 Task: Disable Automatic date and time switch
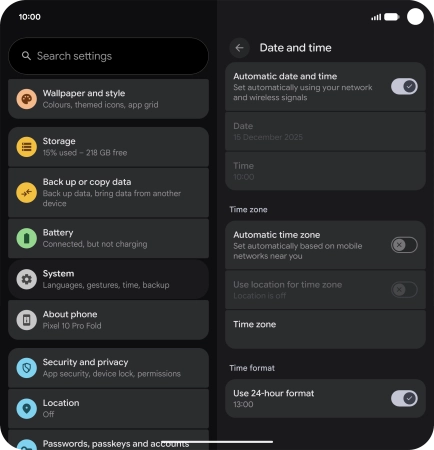pyautogui.click(x=404, y=87)
